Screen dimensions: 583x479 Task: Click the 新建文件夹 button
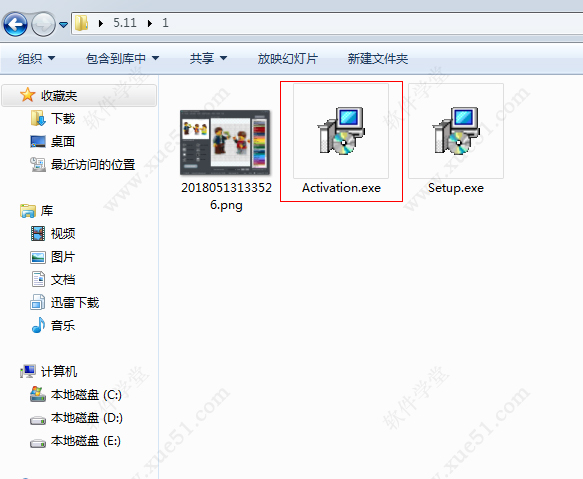[378, 58]
